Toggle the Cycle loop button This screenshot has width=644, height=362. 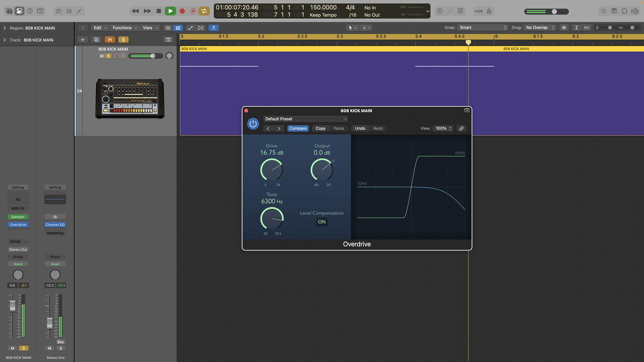click(x=204, y=11)
